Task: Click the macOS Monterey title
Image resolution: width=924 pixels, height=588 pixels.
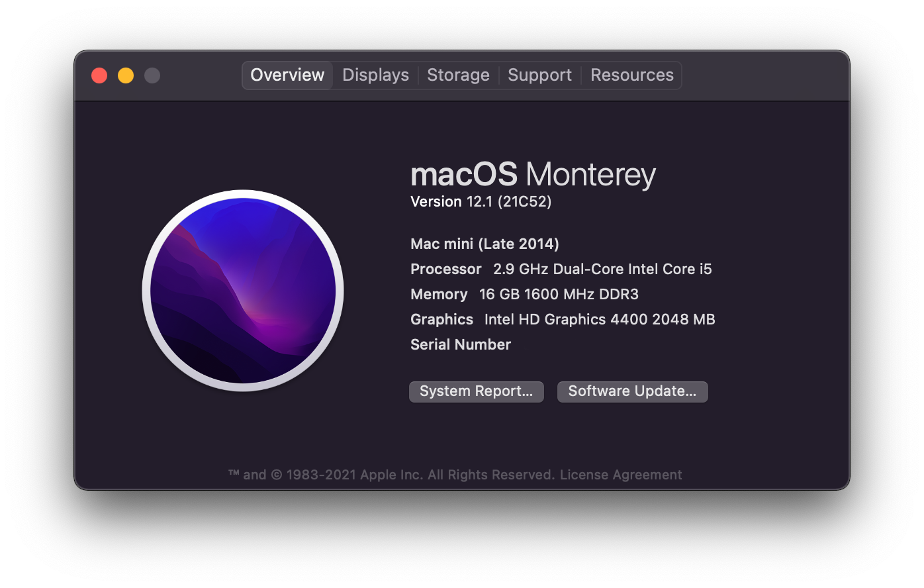Action: [x=533, y=174]
